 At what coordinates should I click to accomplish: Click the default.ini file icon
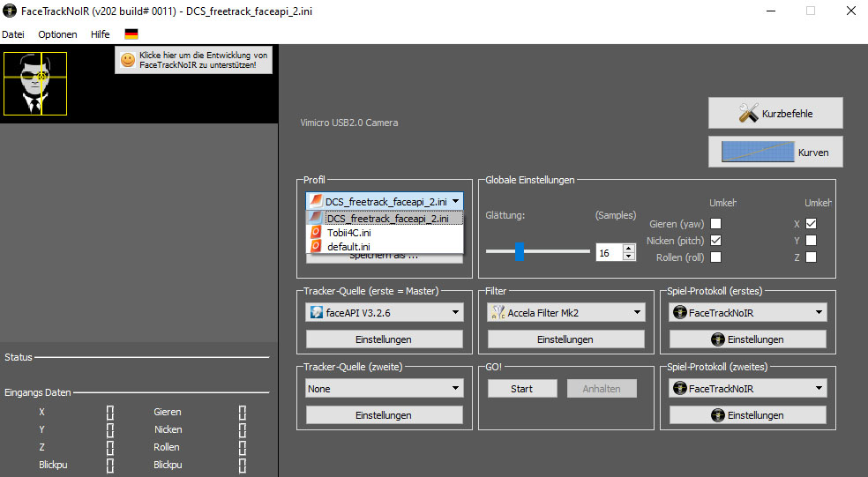coord(316,247)
